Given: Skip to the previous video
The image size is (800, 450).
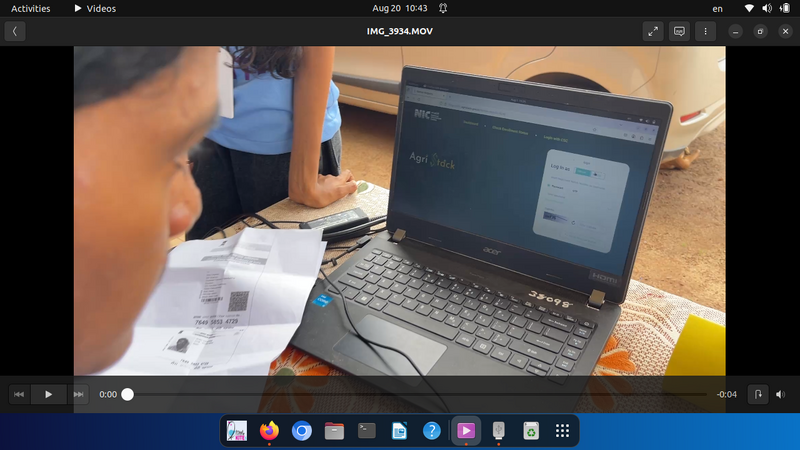Looking at the screenshot, I should coord(18,394).
